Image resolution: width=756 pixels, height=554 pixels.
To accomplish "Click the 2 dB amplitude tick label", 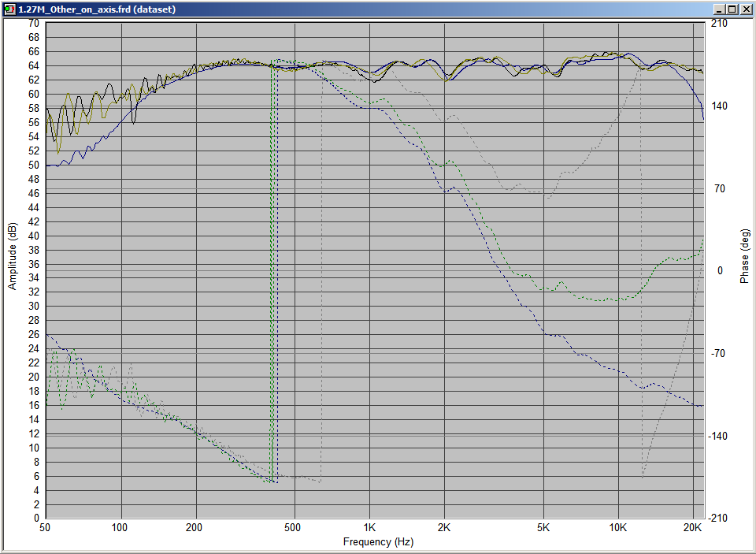I will 37,504.
